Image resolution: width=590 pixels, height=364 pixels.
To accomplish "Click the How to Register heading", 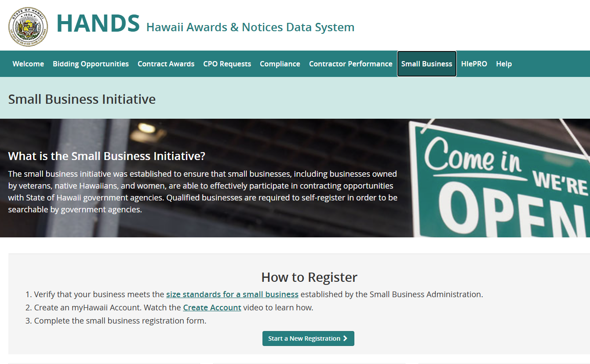I will (309, 277).
